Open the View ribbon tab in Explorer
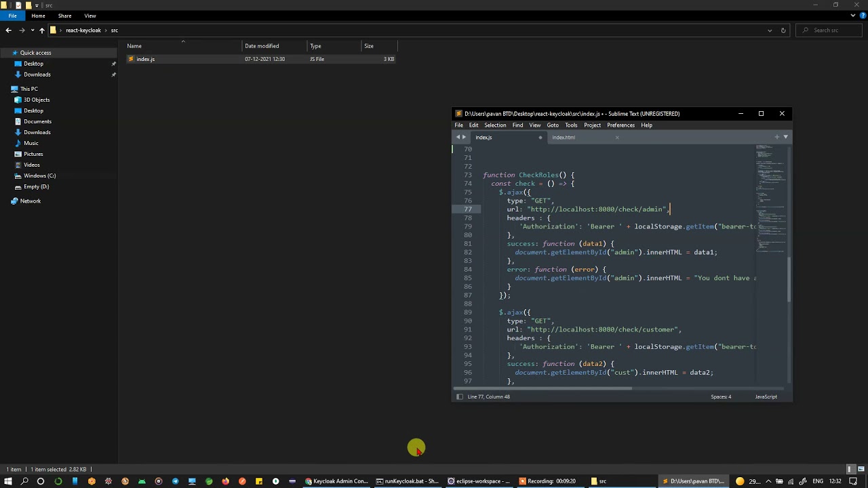Image resolution: width=868 pixels, height=488 pixels. pyautogui.click(x=90, y=16)
